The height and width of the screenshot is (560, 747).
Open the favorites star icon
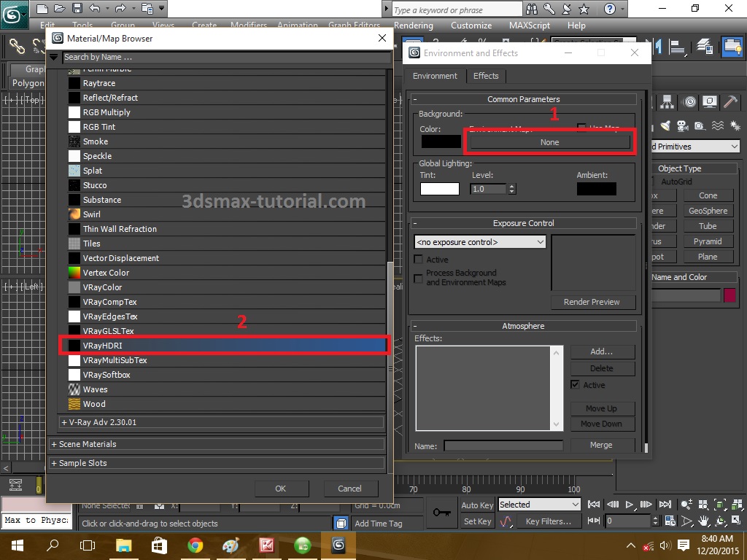click(x=584, y=9)
